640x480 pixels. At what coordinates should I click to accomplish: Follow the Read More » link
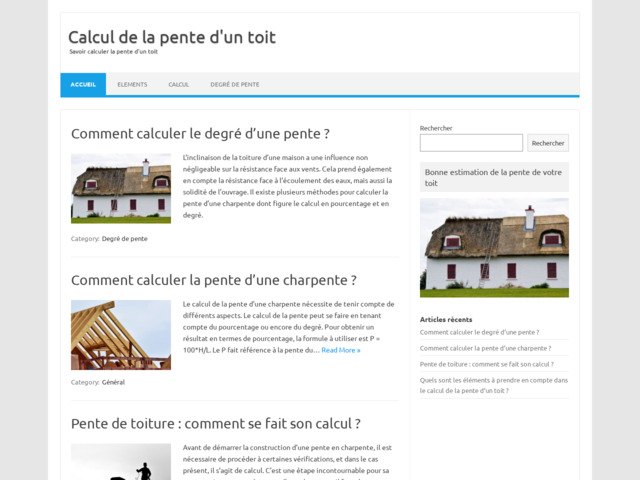(x=340, y=350)
